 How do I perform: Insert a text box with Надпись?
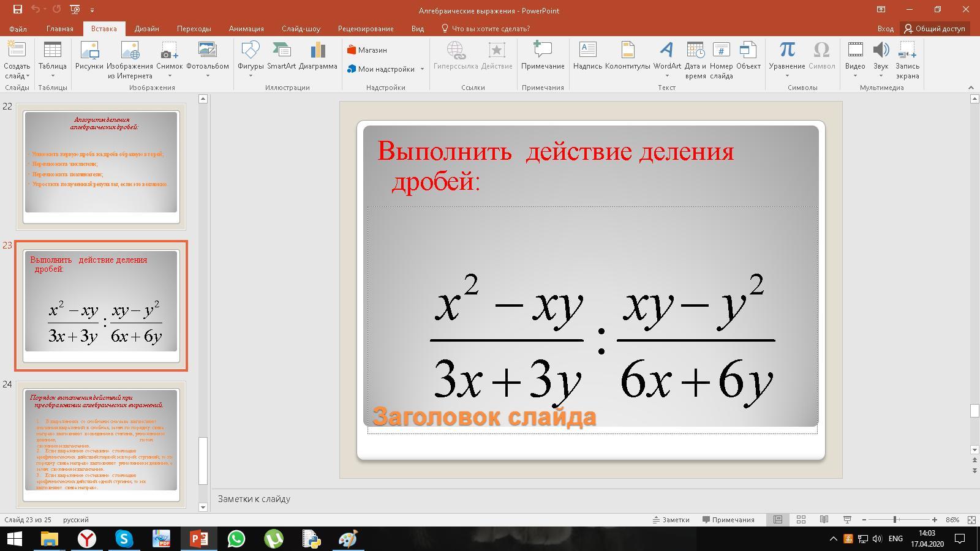pos(587,55)
